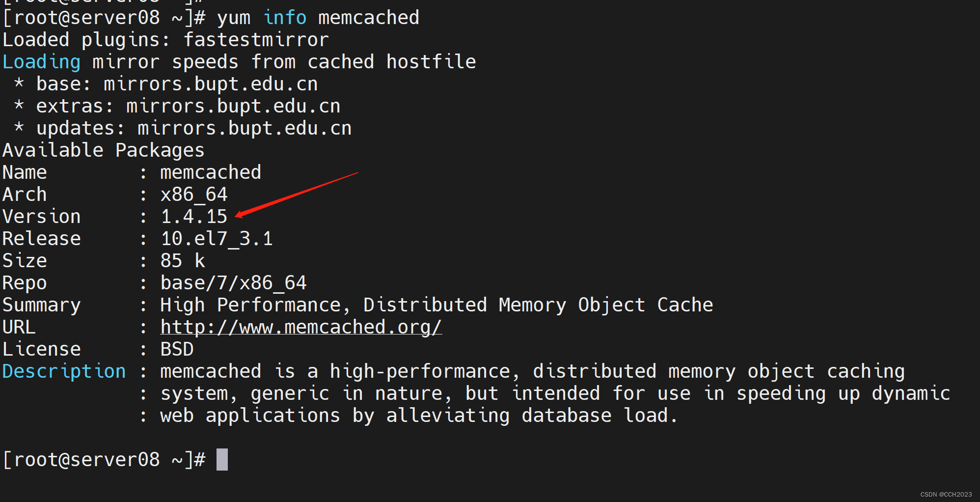
Task: Click the cyan 'Description' label
Action: point(64,372)
